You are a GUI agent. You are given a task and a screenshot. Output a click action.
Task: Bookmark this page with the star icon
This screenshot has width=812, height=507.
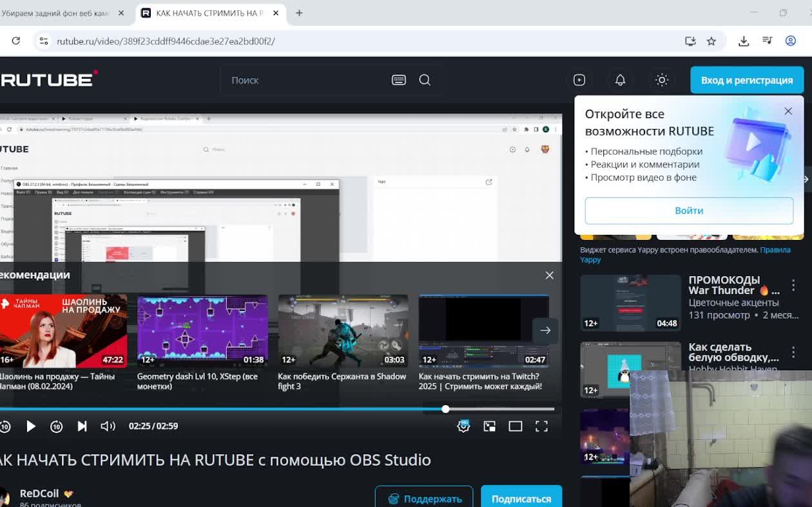[711, 41]
